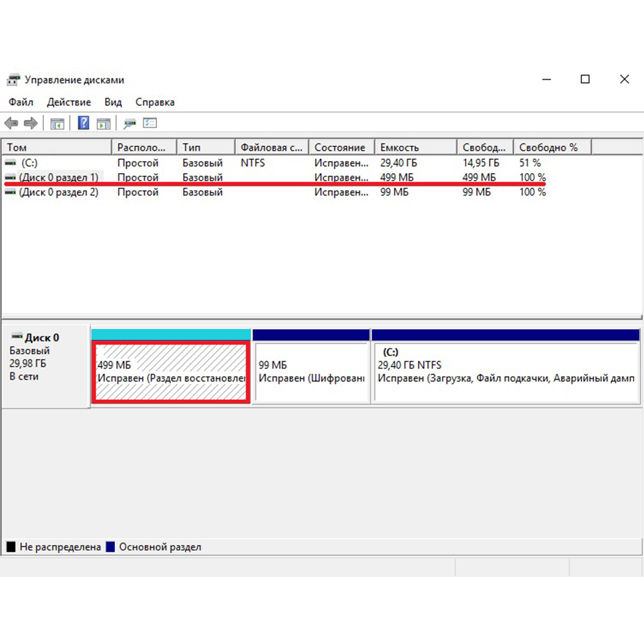Image resolution: width=644 pixels, height=644 pixels.
Task: Sort by the Тип column header
Action: [206, 147]
